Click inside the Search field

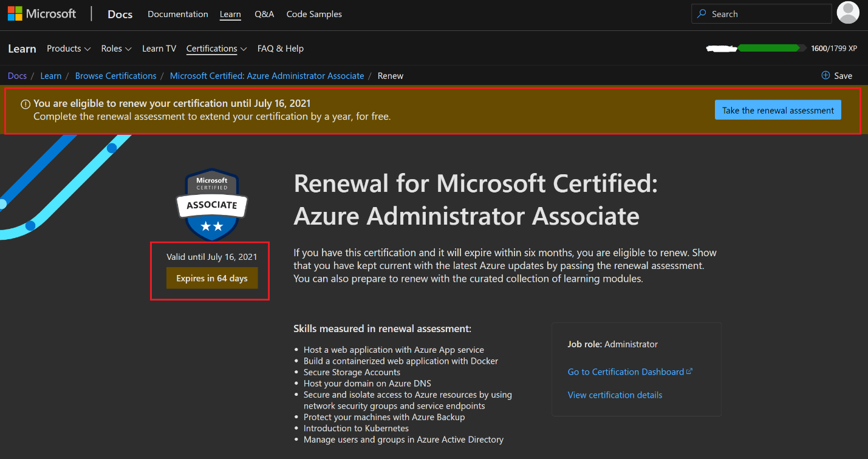[761, 14]
